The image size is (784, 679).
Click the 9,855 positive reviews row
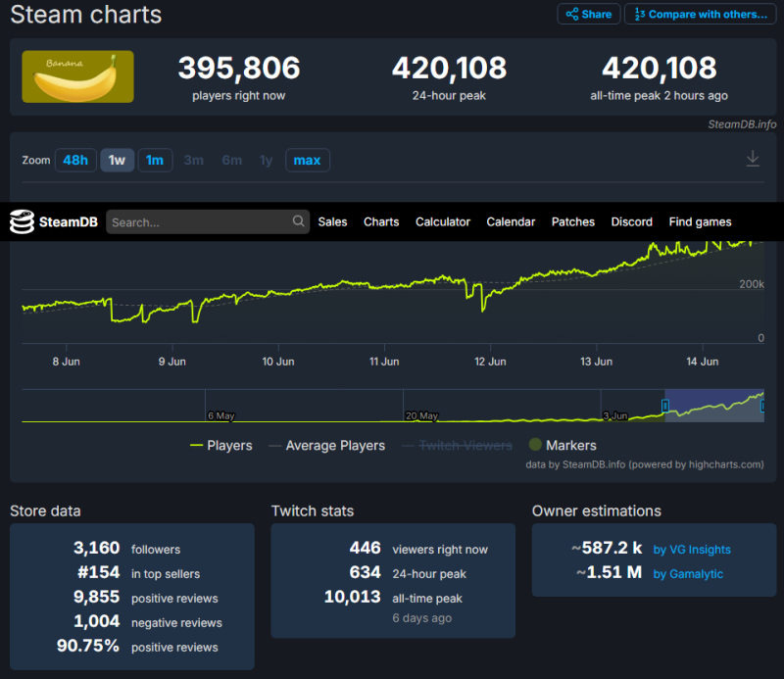click(145, 597)
